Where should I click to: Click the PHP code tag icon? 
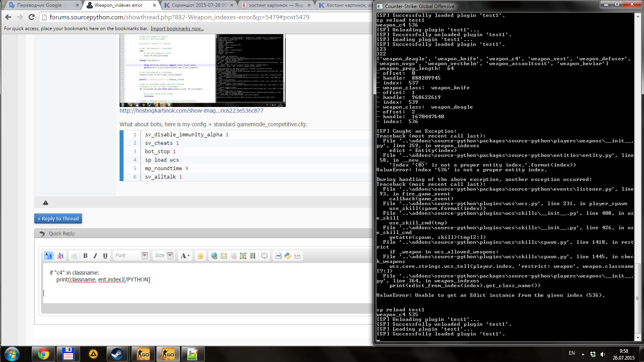pyautogui.click(x=278, y=256)
